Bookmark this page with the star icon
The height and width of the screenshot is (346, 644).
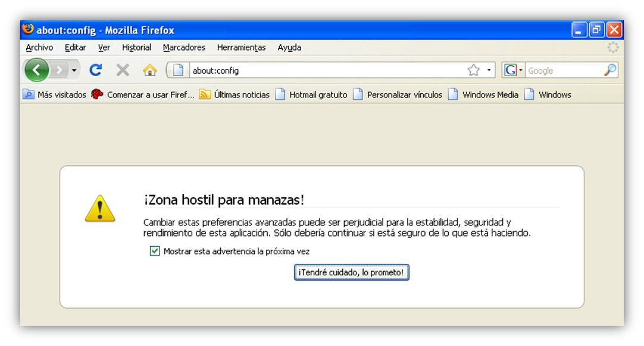pyautogui.click(x=474, y=70)
